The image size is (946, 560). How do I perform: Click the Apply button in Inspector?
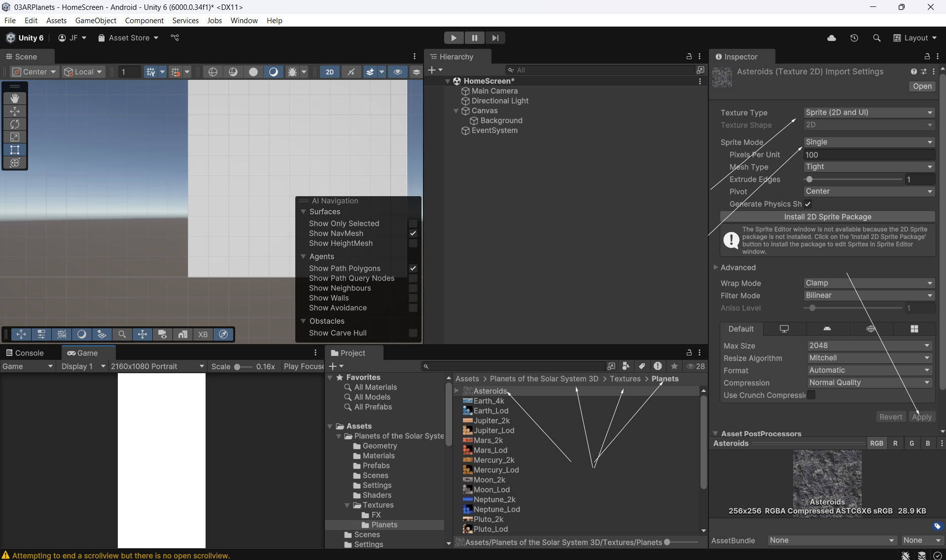pyautogui.click(x=921, y=417)
